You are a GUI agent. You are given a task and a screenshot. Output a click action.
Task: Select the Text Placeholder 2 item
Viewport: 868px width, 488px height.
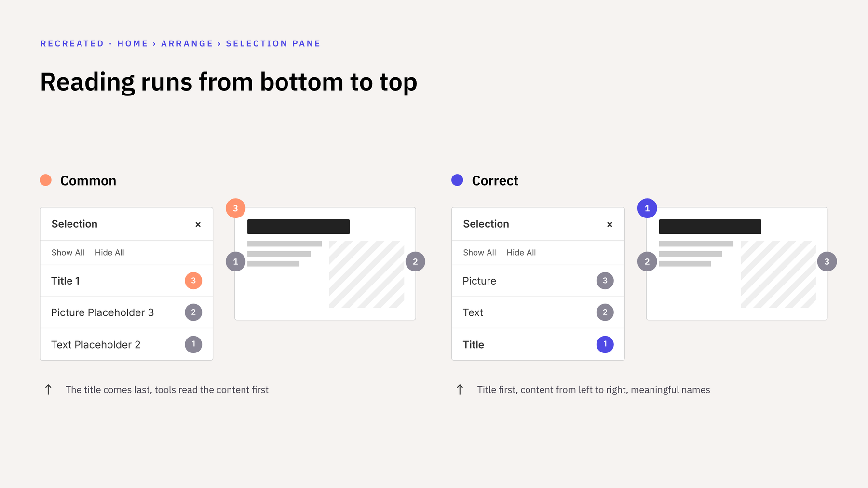126,344
